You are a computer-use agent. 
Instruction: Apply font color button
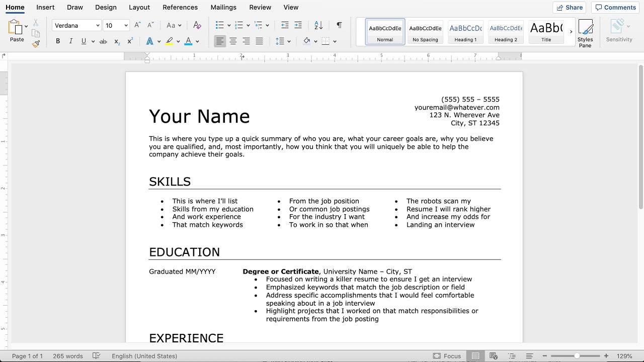pos(188,41)
